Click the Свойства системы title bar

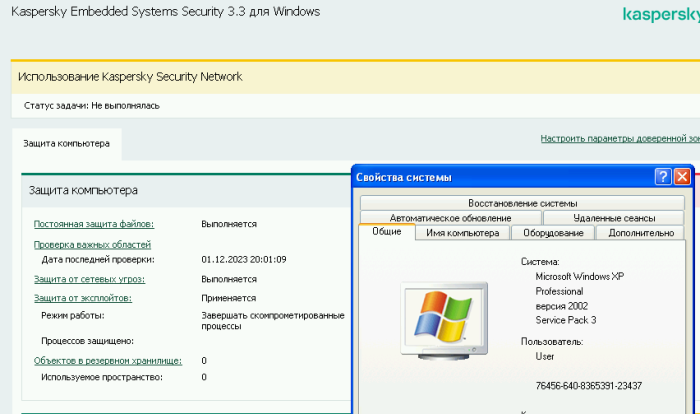click(500, 177)
